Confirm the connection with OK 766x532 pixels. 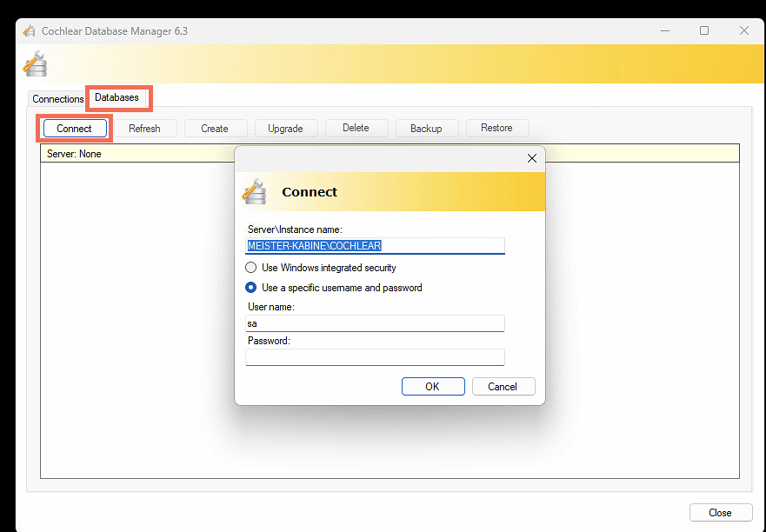point(432,387)
